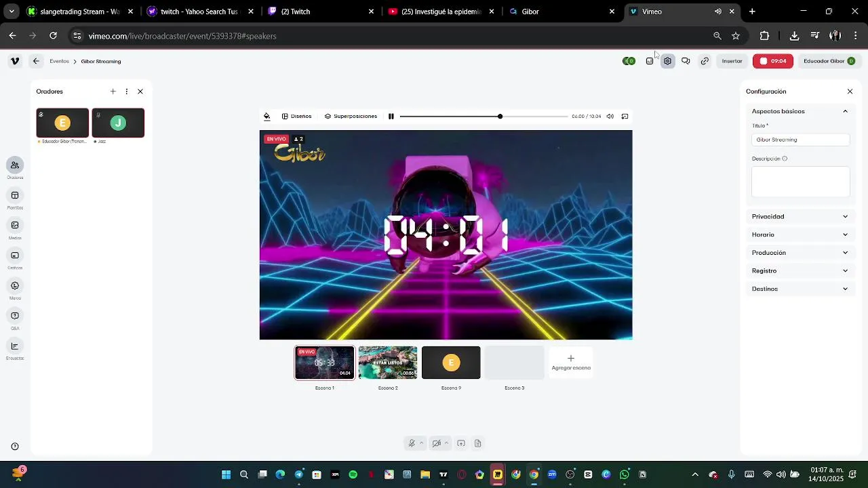Open the background fill color tool

point(267,117)
